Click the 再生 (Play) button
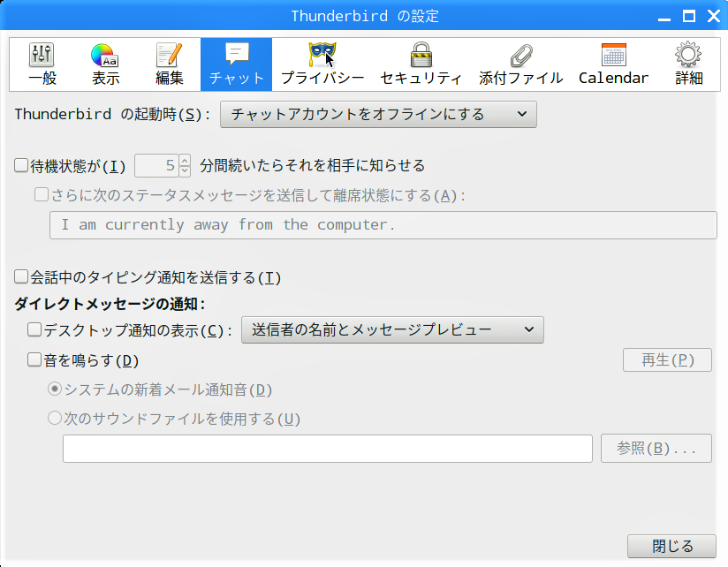The height and width of the screenshot is (567, 728). pyautogui.click(x=667, y=360)
